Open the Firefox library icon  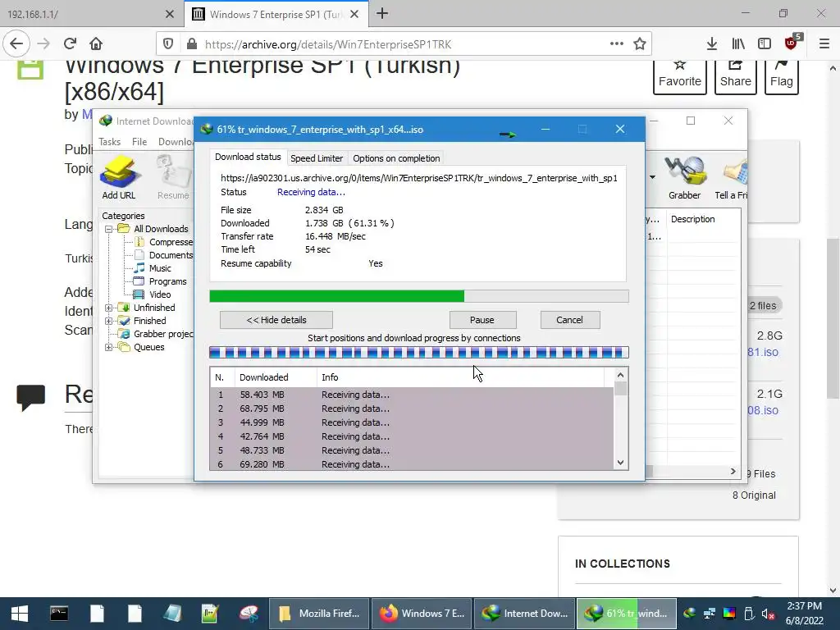pos(738,44)
